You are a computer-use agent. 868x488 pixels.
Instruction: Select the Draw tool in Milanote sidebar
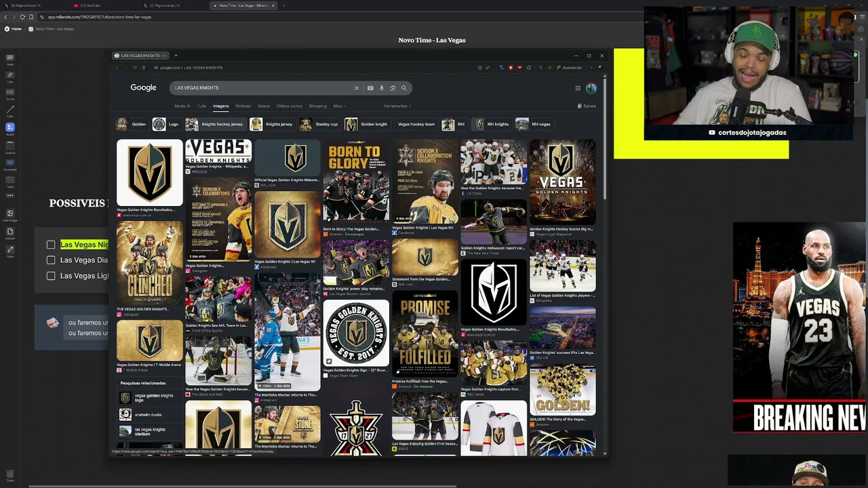[10, 251]
